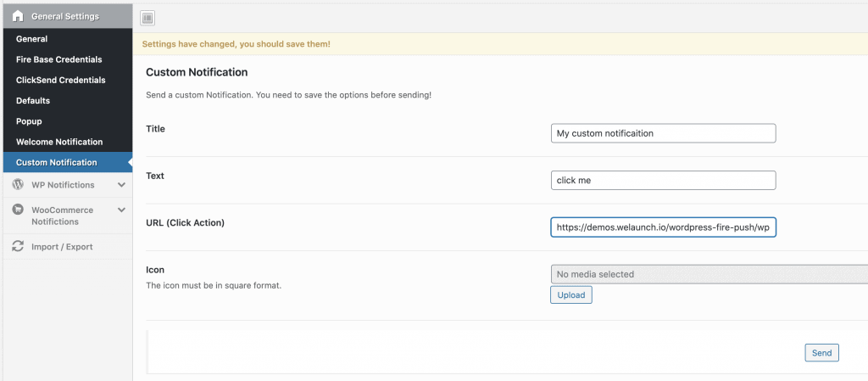Select the Defaults menu item
Viewport: 868px width, 381px height.
click(33, 101)
